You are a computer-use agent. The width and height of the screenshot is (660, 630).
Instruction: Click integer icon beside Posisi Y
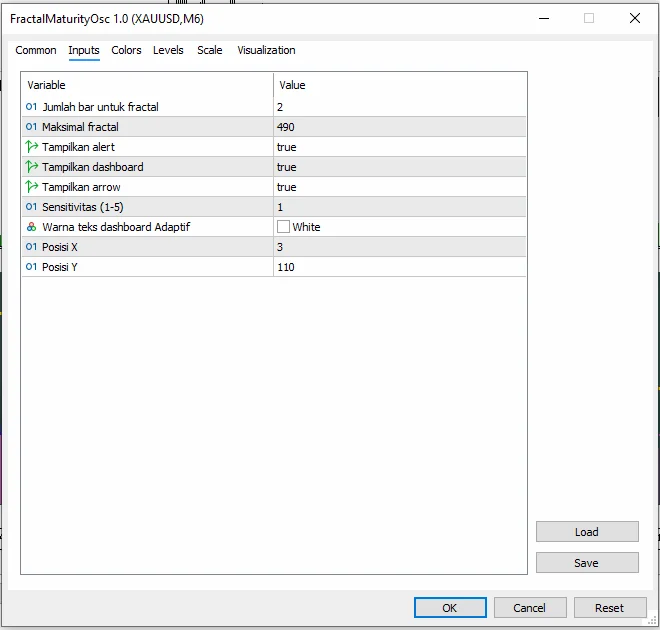click(x=32, y=267)
